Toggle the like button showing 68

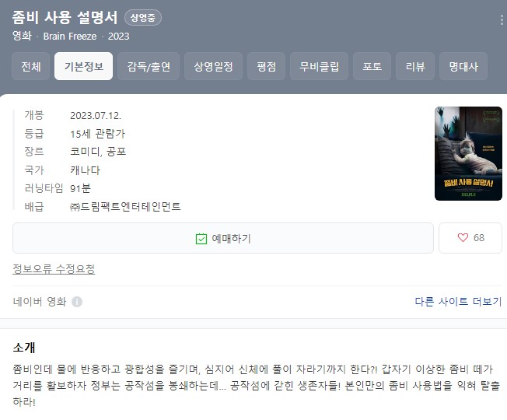click(x=470, y=238)
